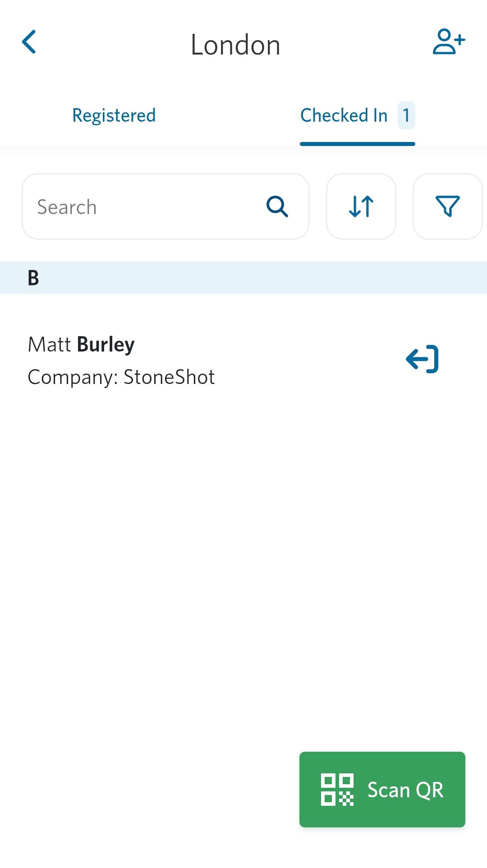Select the Checked In tab
Viewport: 487px width, 868px height.
pyautogui.click(x=344, y=115)
